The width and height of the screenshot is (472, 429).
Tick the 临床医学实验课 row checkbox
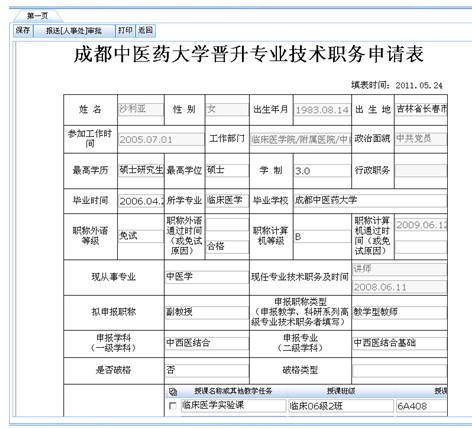173,406
